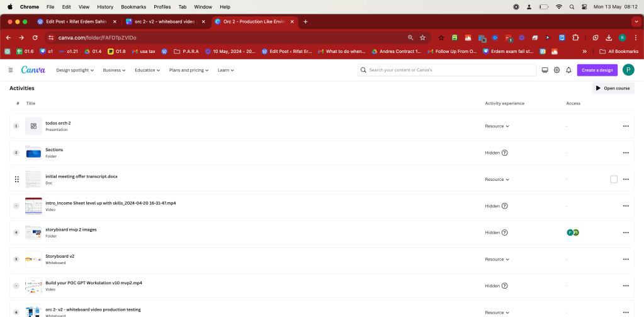The width and height of the screenshot is (644, 317).
Task: Open Storyboard v2 whiteboard thumbnail
Action: click(x=33, y=259)
